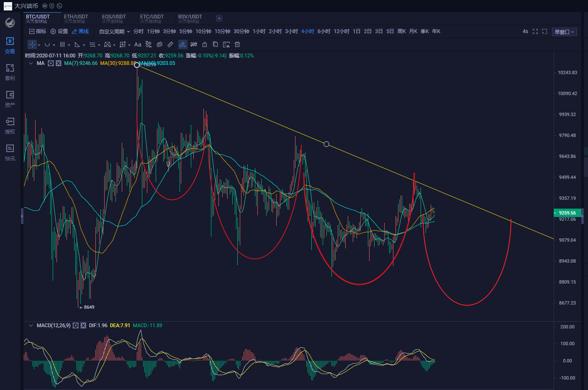
Task: Open the 指标 indicators button
Action: [38, 31]
